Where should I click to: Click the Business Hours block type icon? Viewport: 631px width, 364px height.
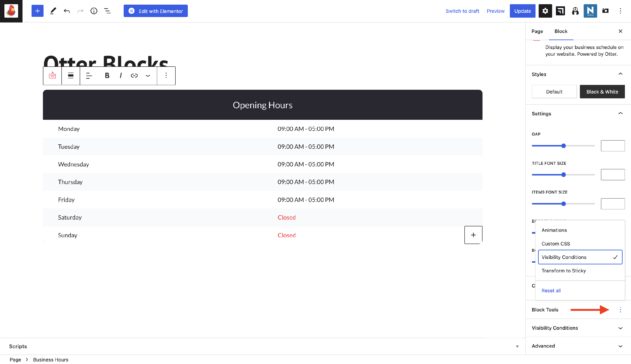[x=52, y=75]
